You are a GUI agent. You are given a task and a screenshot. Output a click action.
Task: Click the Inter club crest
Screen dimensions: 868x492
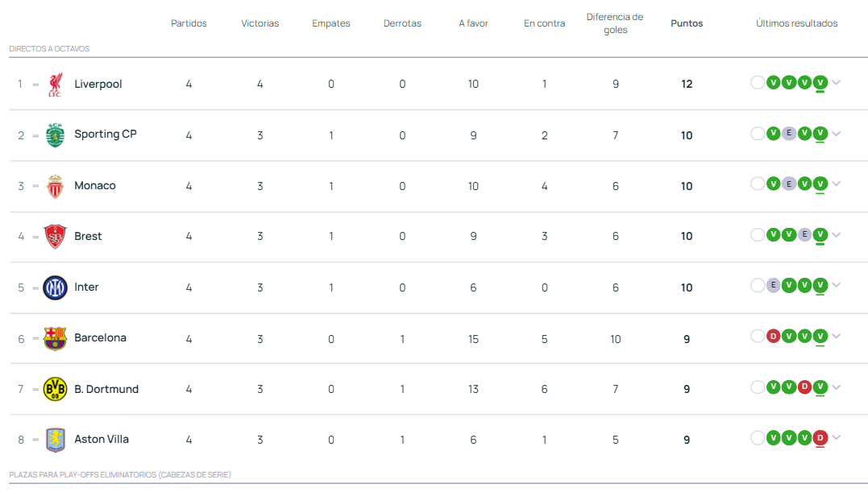coord(55,287)
